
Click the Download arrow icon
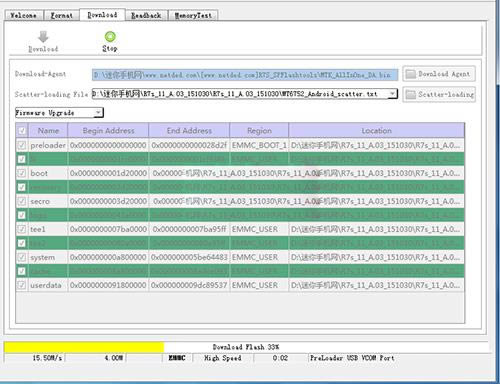click(43, 37)
